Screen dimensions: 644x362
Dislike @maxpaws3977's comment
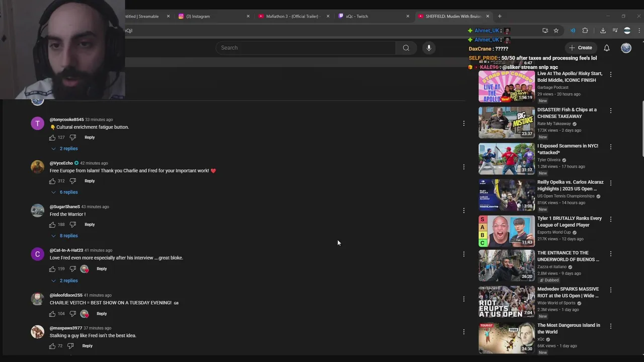(x=70, y=346)
